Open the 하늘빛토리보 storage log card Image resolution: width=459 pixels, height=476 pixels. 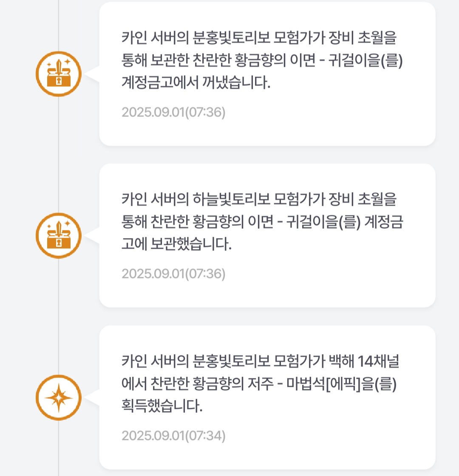tap(267, 235)
